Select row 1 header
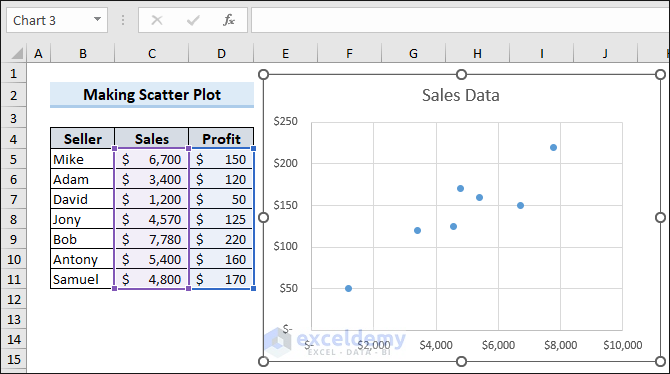 click(x=14, y=74)
